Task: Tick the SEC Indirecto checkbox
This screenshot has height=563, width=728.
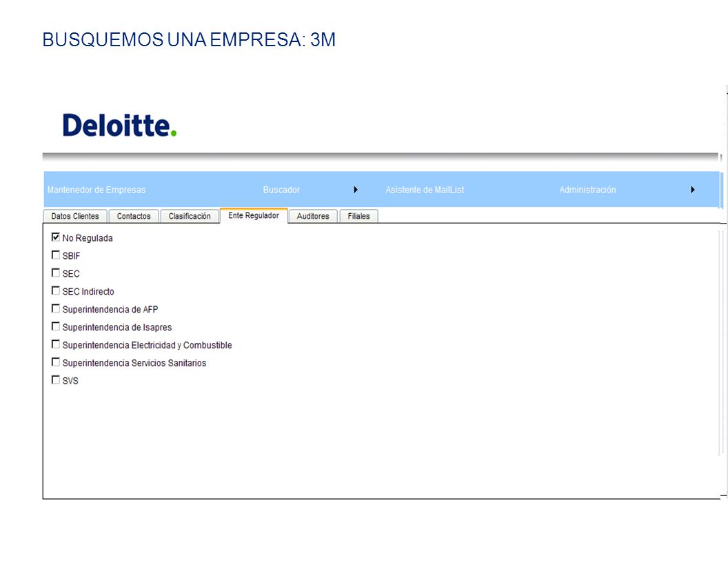Action: (56, 290)
